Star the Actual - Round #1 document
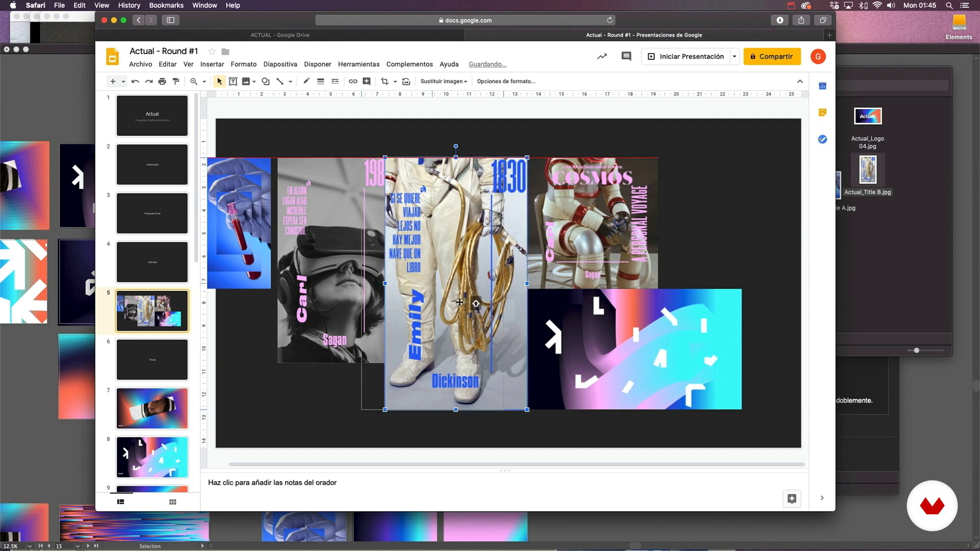Viewport: 980px width, 551px height. pos(212,52)
